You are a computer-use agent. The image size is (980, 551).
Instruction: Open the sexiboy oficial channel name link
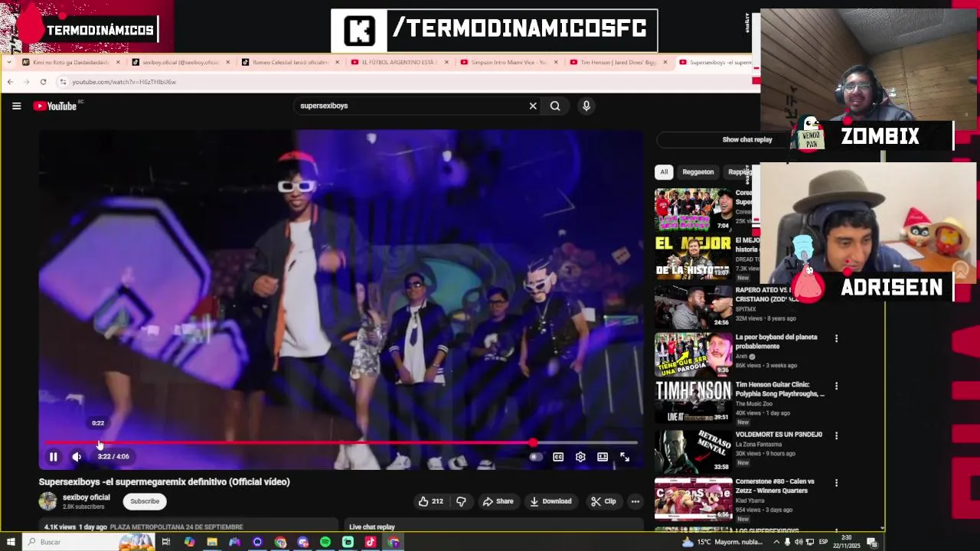[86, 497]
